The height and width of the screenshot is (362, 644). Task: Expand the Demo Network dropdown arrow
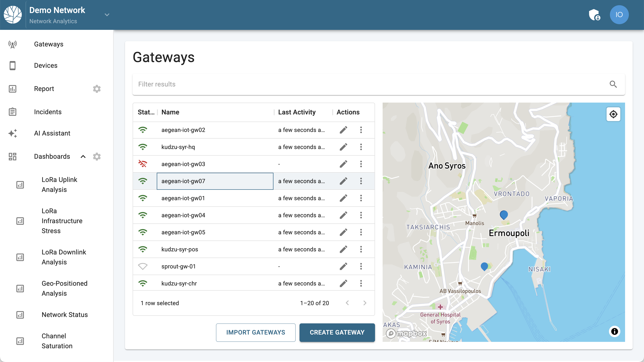point(107,15)
